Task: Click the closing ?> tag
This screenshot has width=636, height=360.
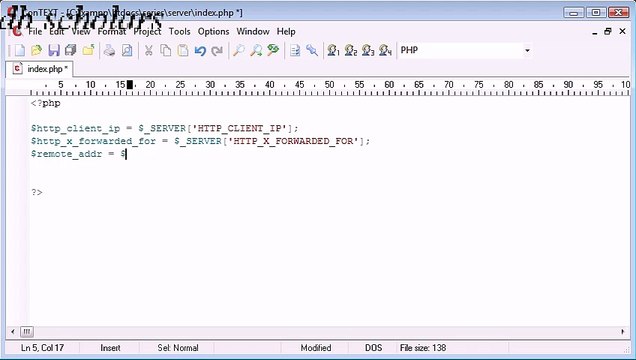Action: coord(37,192)
